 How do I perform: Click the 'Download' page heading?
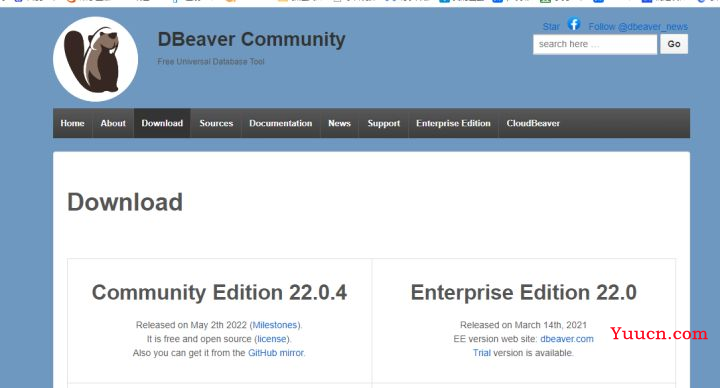coord(125,202)
